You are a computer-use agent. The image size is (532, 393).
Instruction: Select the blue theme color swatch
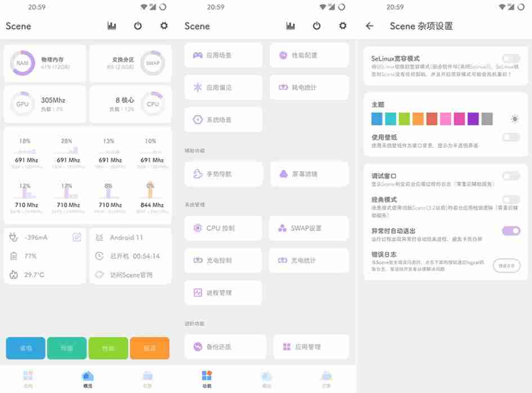(377, 119)
